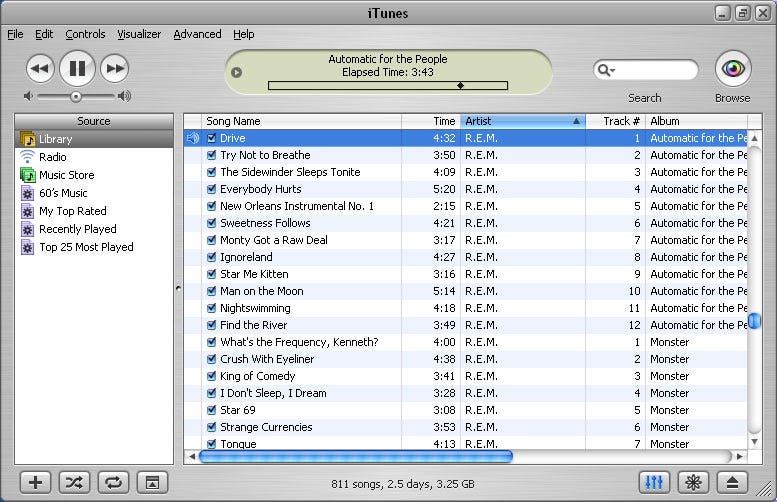777x502 pixels.
Task: Open the Visualizer menu
Action: (139, 34)
